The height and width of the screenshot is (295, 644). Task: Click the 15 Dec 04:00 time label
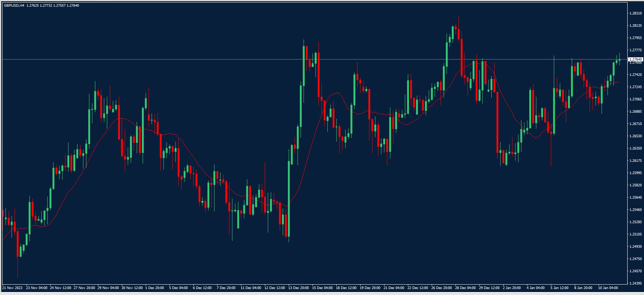[323, 288]
